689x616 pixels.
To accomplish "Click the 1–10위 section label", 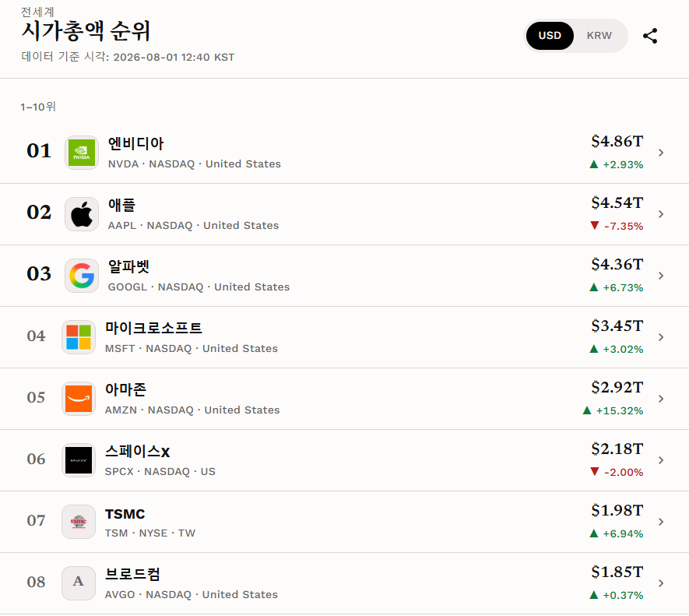I will (x=38, y=107).
